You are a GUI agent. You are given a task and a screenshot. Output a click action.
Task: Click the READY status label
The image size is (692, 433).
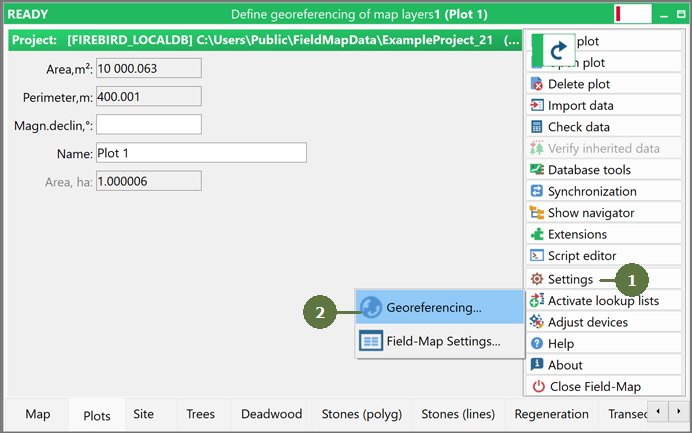tap(28, 15)
